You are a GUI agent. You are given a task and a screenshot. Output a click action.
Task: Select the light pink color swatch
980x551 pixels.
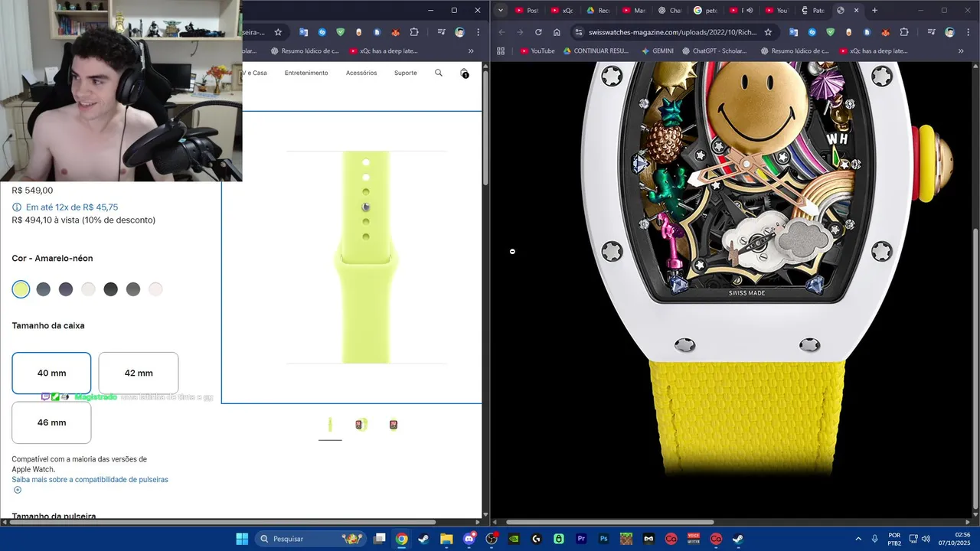(155, 289)
